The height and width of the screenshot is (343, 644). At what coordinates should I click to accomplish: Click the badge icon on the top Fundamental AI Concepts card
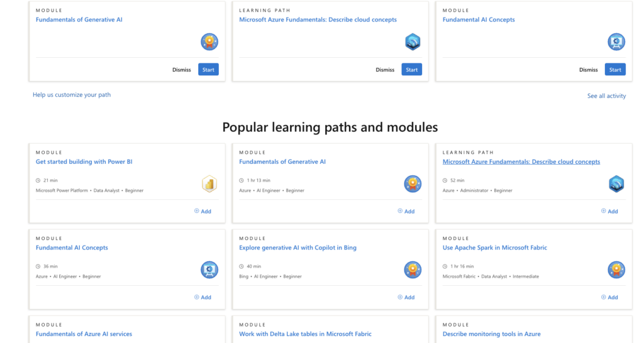click(616, 42)
